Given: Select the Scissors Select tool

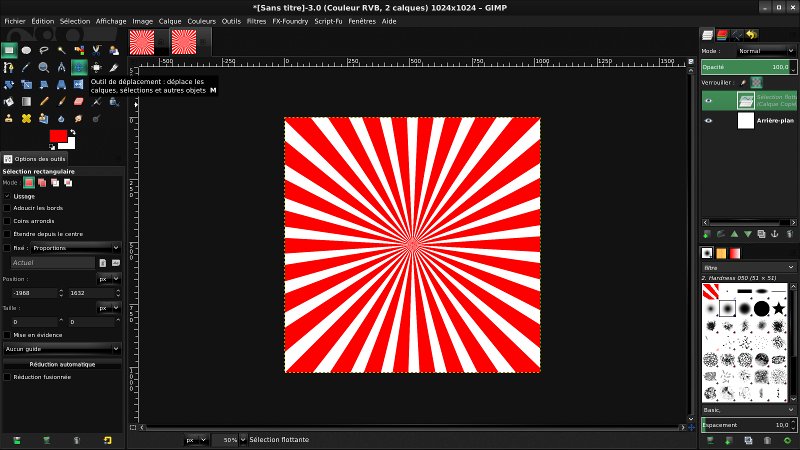Looking at the screenshot, I should tap(96, 50).
